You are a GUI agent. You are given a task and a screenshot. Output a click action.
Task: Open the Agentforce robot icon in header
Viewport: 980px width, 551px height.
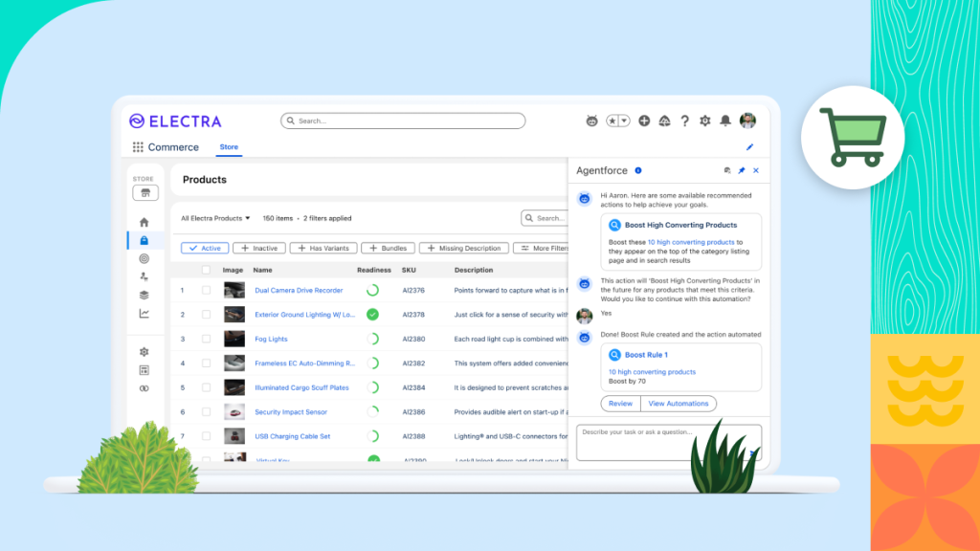point(591,121)
